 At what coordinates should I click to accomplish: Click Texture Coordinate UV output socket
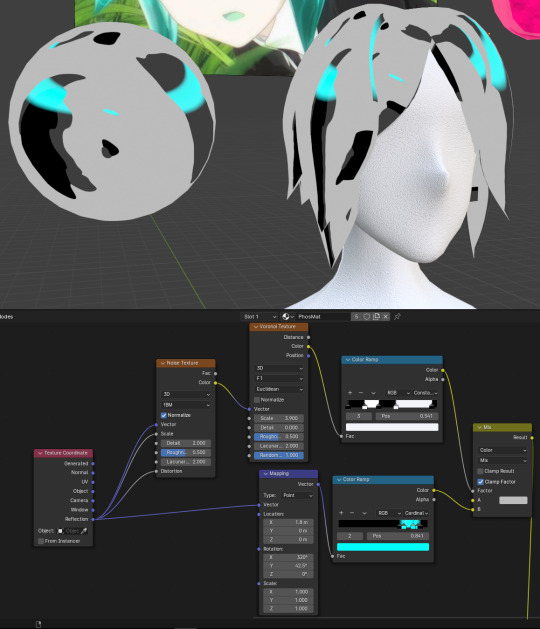(93, 482)
